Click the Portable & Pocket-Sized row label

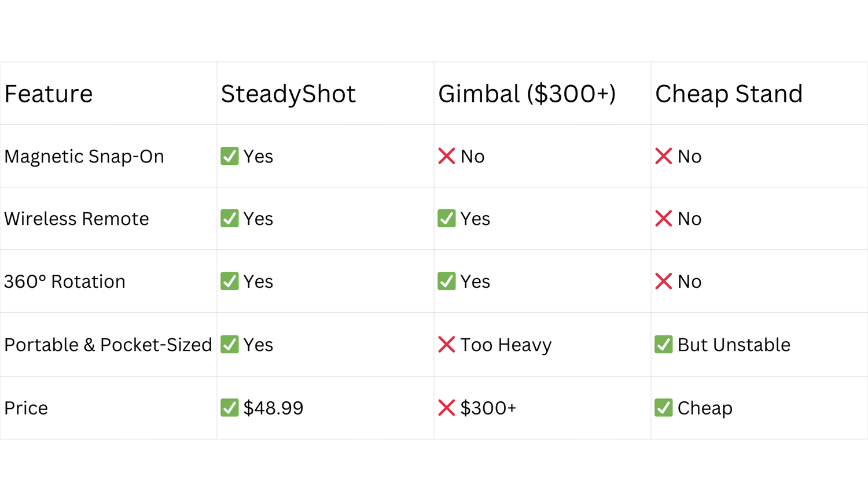click(108, 345)
